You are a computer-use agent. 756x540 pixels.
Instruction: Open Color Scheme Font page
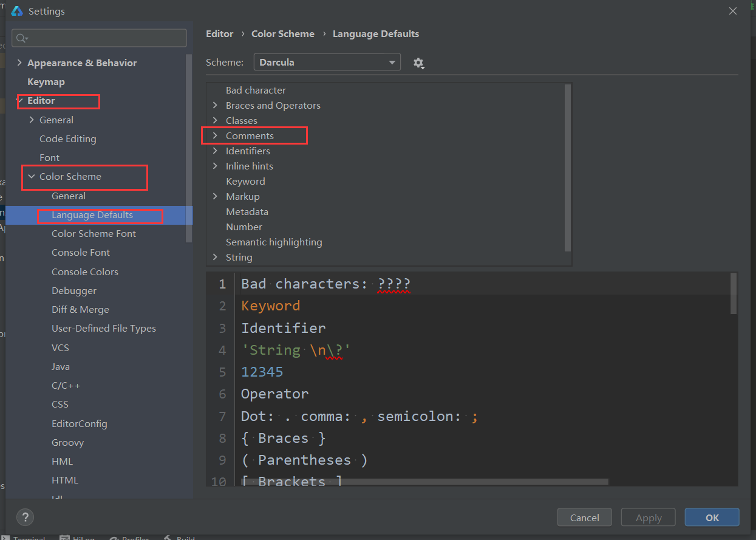(94, 233)
